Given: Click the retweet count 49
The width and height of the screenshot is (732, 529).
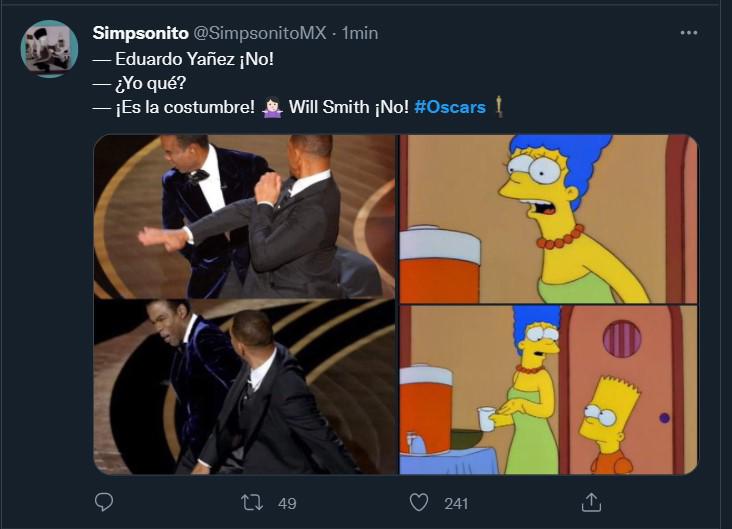Looking at the screenshot, I should (287, 503).
